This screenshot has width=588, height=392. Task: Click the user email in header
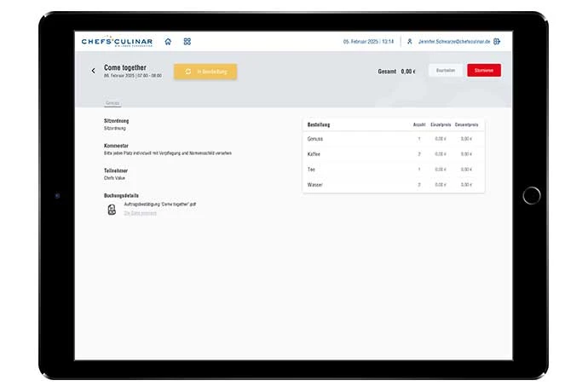(x=453, y=41)
